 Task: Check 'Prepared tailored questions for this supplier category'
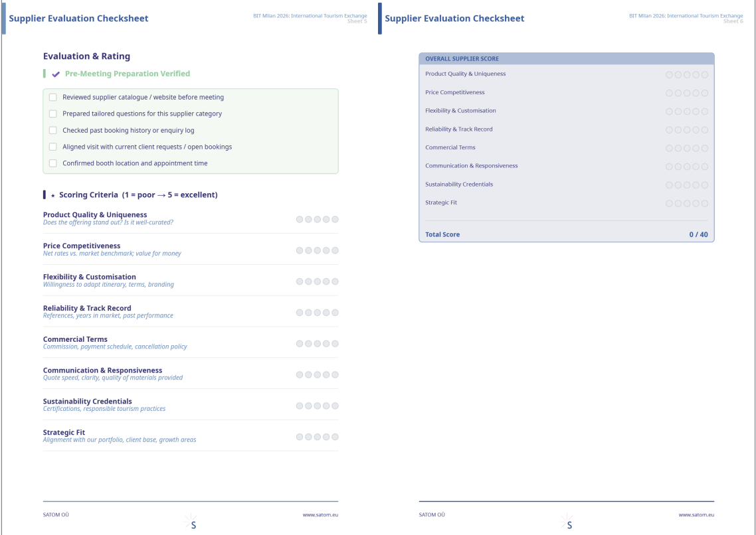pos(53,114)
